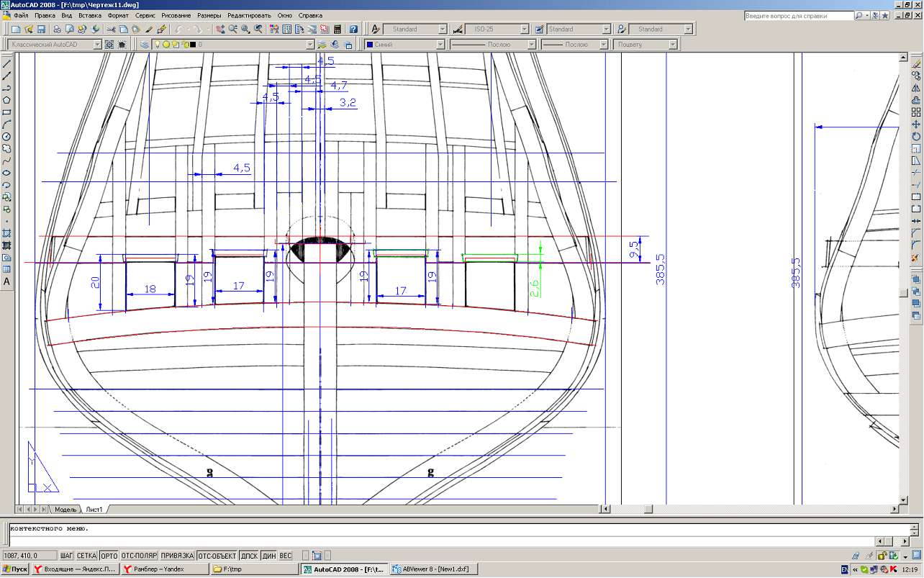Toggle ДИН dynamic input

coord(268,556)
